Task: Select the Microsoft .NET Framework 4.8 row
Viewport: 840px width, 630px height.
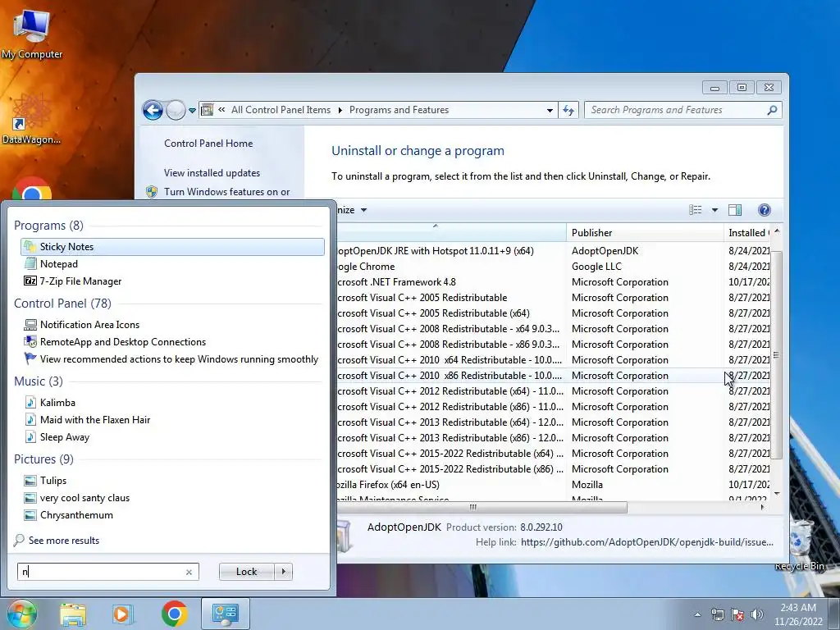Action: pyautogui.click(x=554, y=282)
